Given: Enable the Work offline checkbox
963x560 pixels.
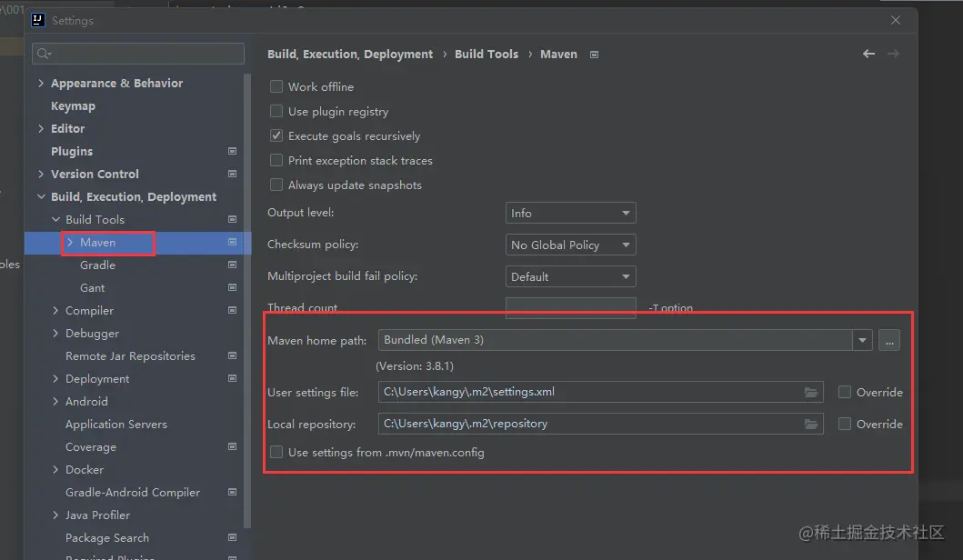Looking at the screenshot, I should pyautogui.click(x=276, y=86).
